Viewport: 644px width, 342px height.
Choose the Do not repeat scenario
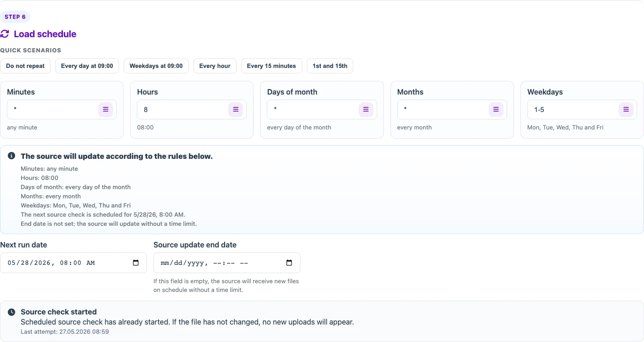pyautogui.click(x=25, y=66)
